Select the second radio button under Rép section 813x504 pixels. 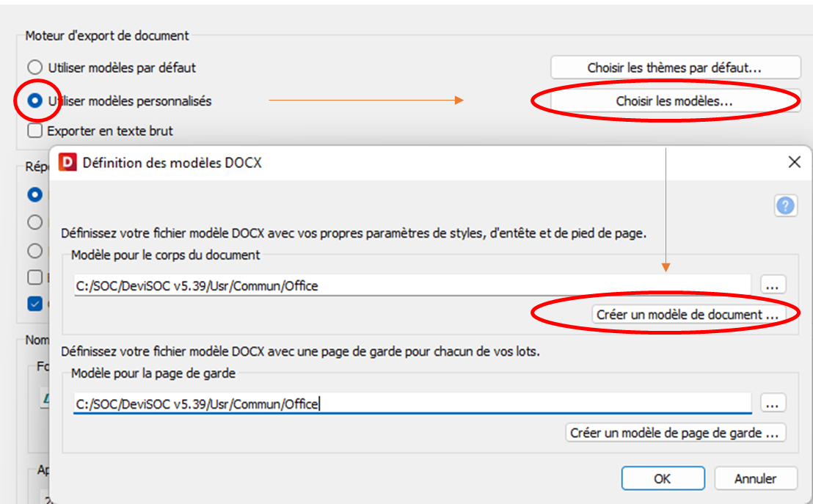click(x=34, y=222)
